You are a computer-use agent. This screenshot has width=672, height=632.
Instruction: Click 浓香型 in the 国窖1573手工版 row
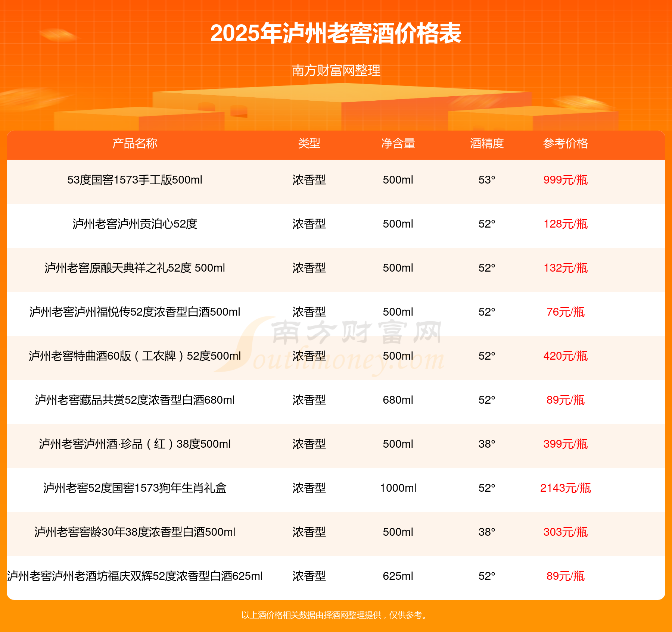click(309, 180)
